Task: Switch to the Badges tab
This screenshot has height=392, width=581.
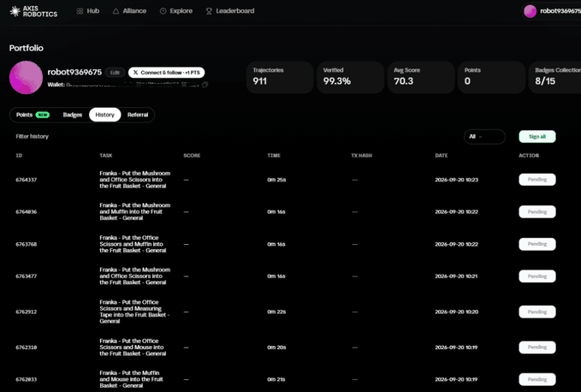Action: point(73,115)
